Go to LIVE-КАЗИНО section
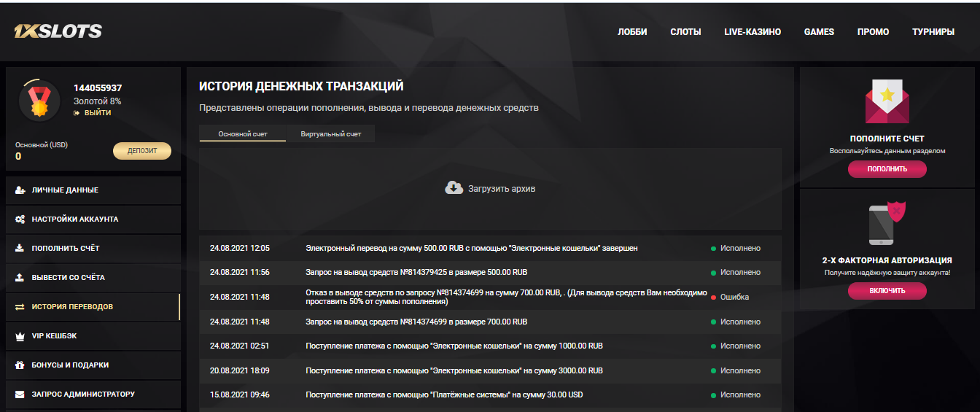Screen dimensions: 980x412 [752, 32]
